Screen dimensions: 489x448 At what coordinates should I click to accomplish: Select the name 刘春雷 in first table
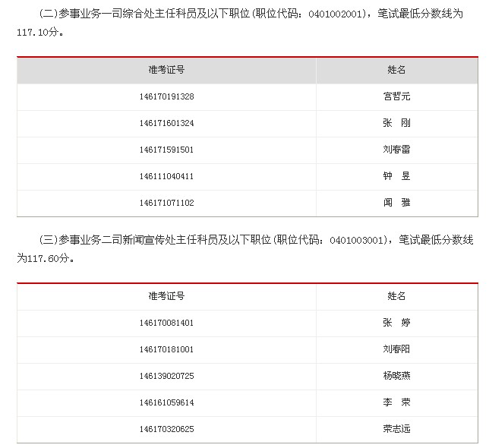[x=396, y=150]
